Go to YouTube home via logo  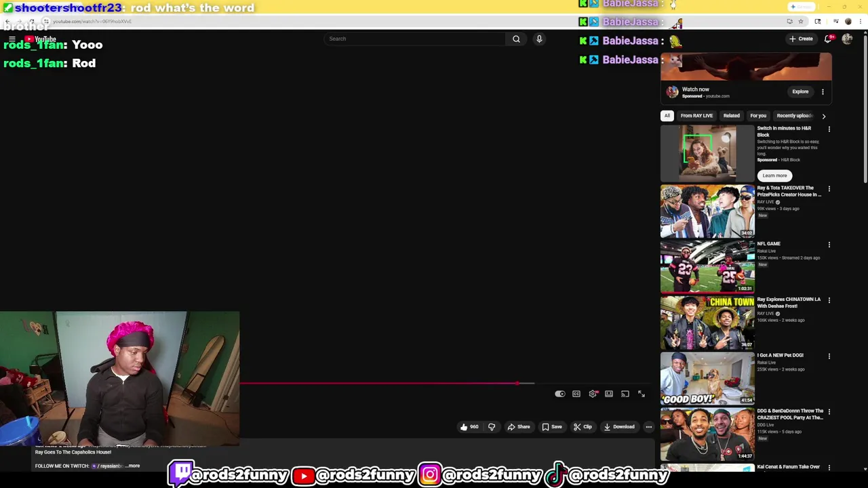point(41,39)
